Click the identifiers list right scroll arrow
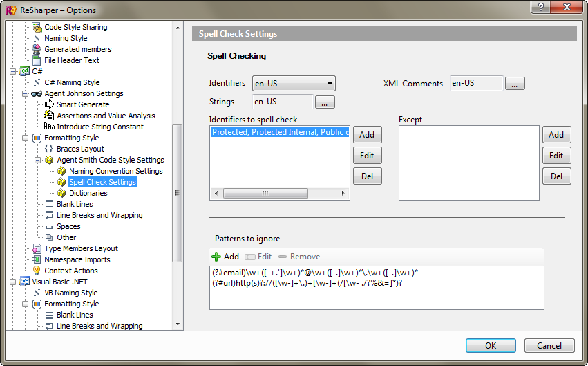 (343, 193)
